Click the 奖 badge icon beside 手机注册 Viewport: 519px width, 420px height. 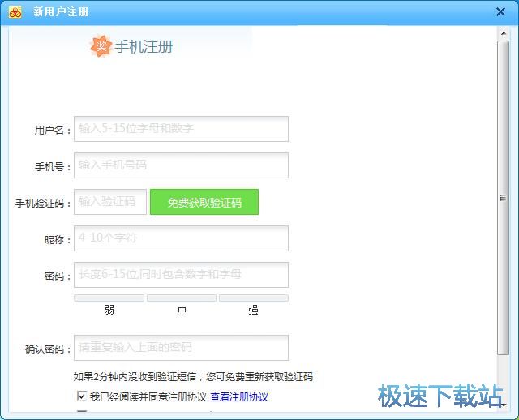101,46
